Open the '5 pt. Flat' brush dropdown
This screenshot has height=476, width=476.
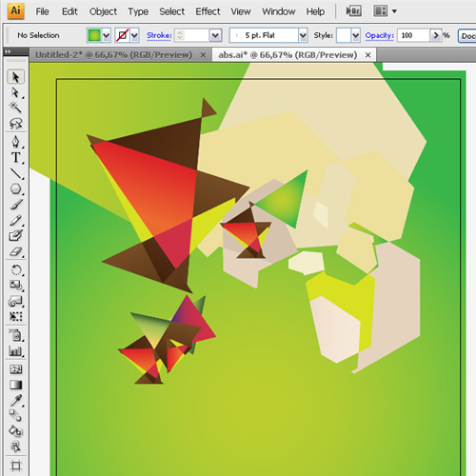coord(303,35)
